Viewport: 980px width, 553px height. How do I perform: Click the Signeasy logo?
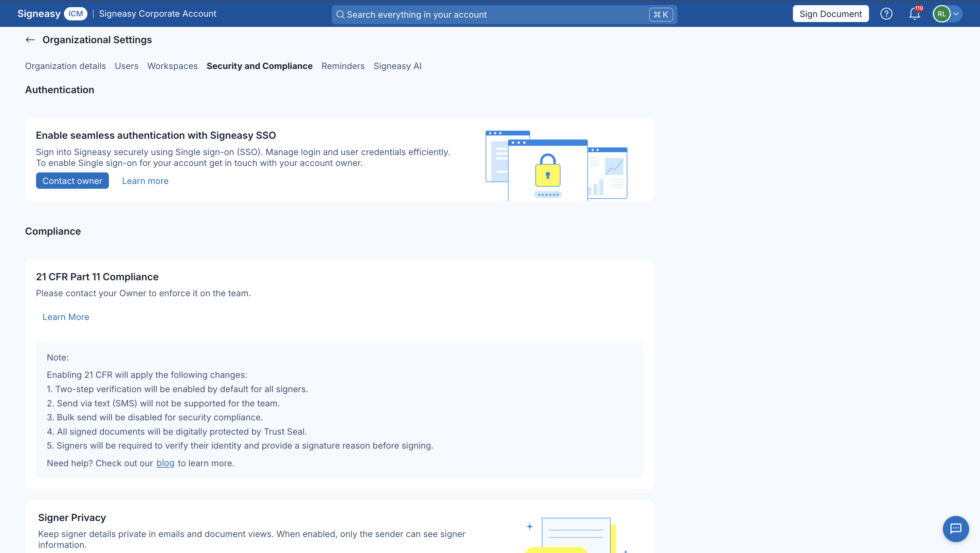click(39, 14)
